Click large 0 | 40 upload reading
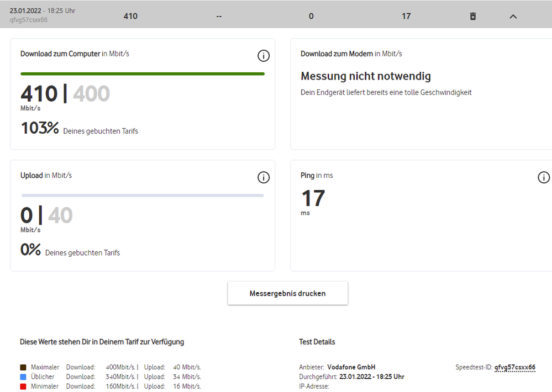The height and width of the screenshot is (392, 552). pos(46,215)
